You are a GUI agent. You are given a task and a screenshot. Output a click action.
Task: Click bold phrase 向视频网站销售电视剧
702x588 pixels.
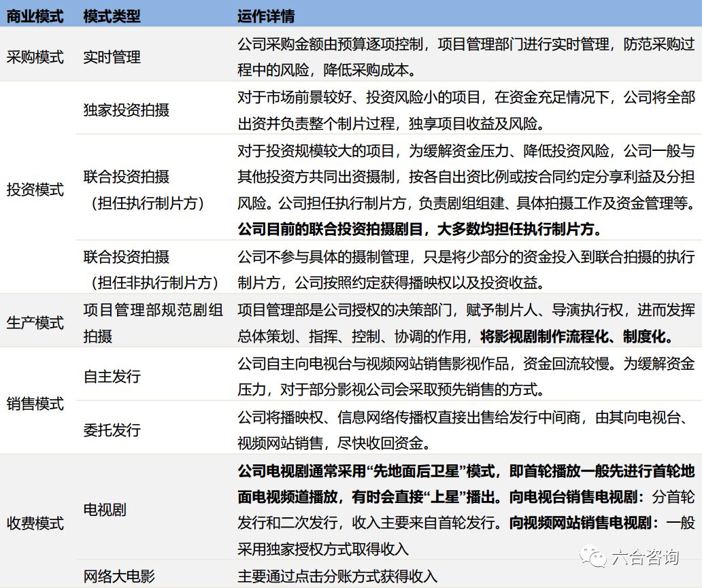coord(584,523)
